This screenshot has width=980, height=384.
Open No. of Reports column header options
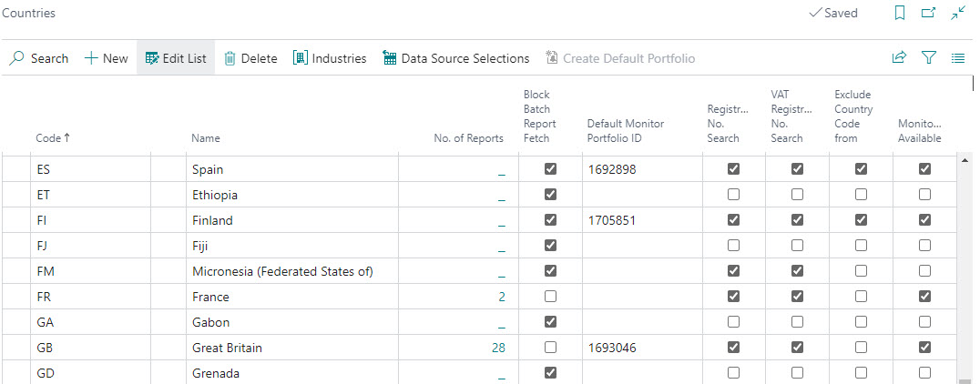pos(468,138)
